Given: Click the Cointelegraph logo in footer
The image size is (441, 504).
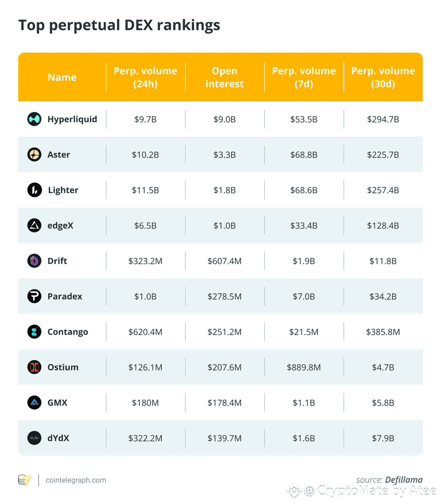Looking at the screenshot, I should pos(24,480).
